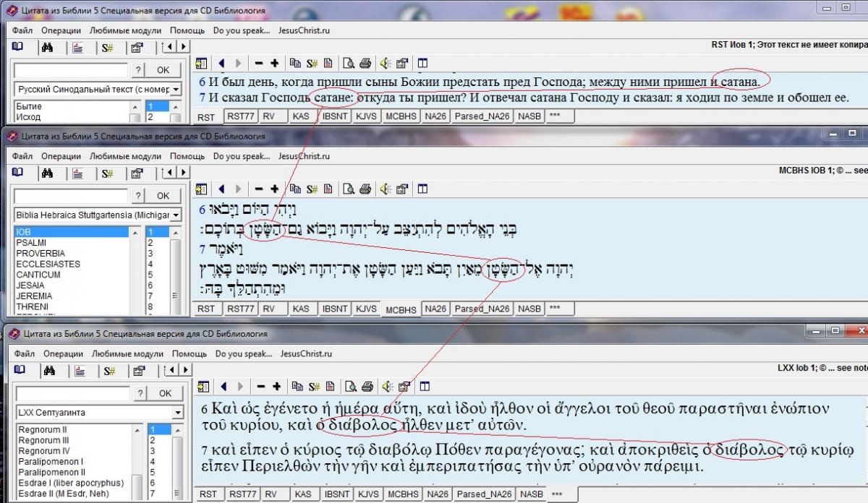This screenshot has width=868, height=503.
Task: Toggle split-view columns icon in the Septuagint window
Action: [422, 386]
